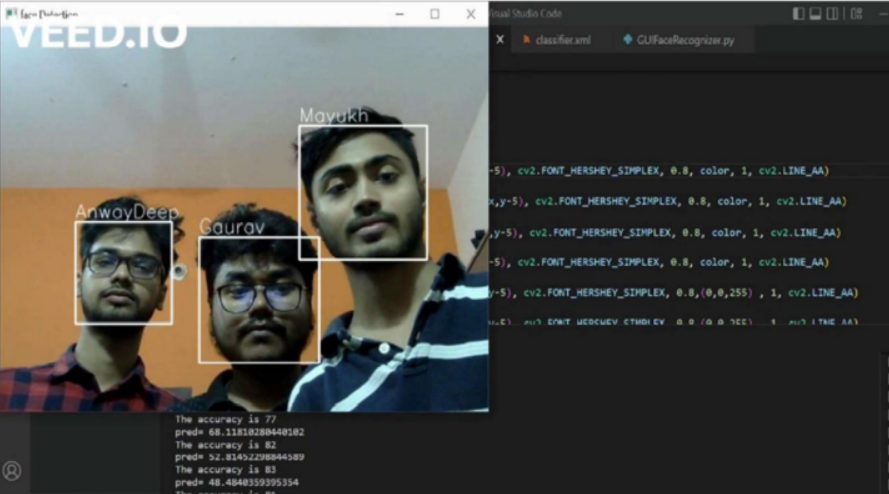Click the (0,0,255) color value in code

coord(726,293)
